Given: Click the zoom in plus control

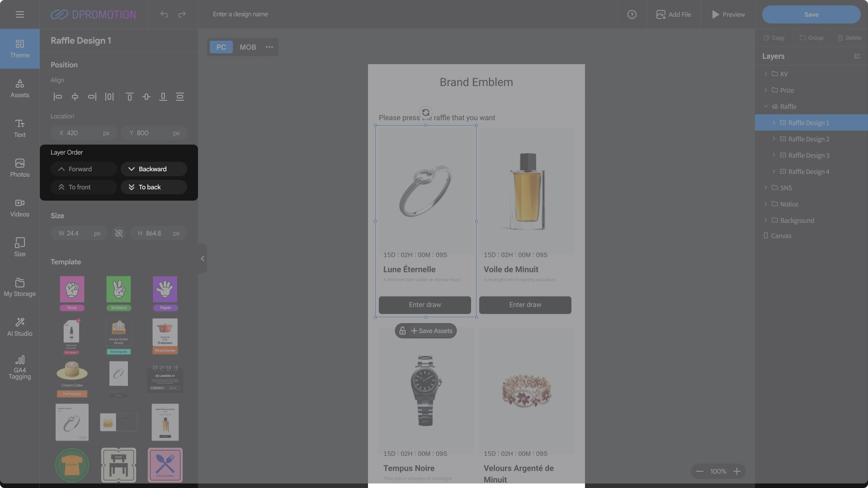Looking at the screenshot, I should pos(737,471).
